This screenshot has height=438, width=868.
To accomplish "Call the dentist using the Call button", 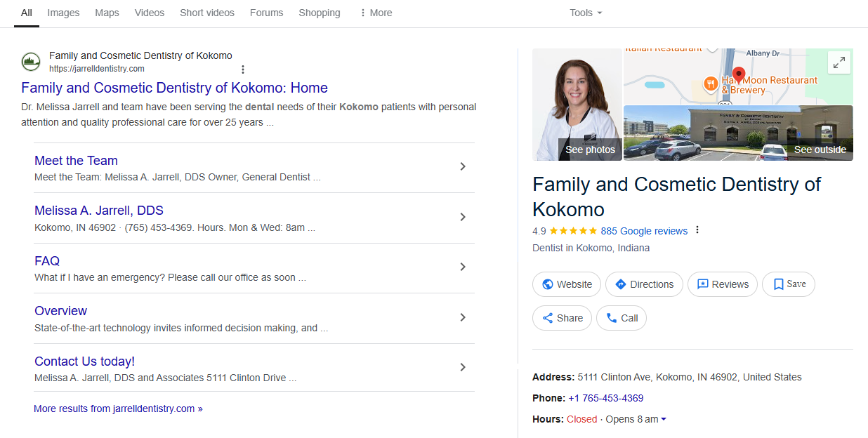I will pyautogui.click(x=622, y=318).
